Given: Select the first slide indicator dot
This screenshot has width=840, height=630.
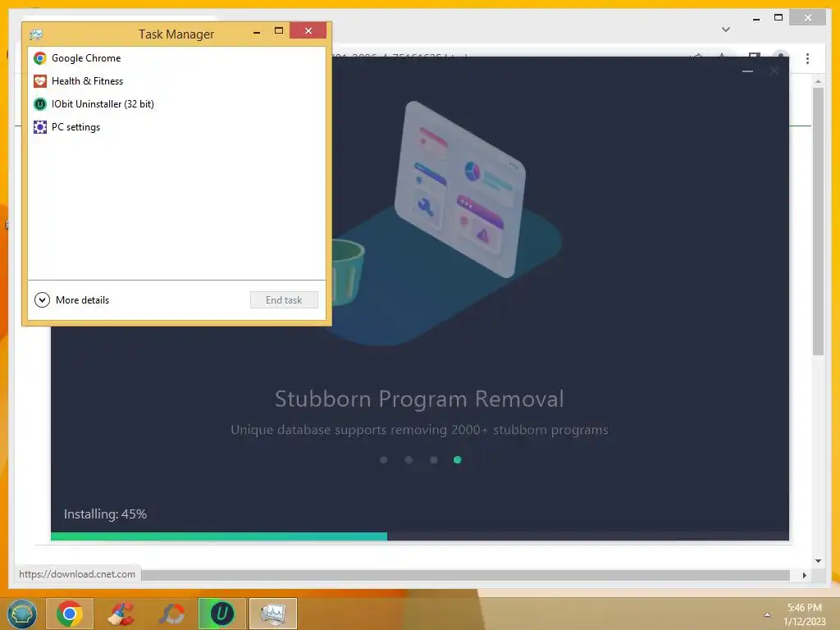Looking at the screenshot, I should pyautogui.click(x=384, y=459).
